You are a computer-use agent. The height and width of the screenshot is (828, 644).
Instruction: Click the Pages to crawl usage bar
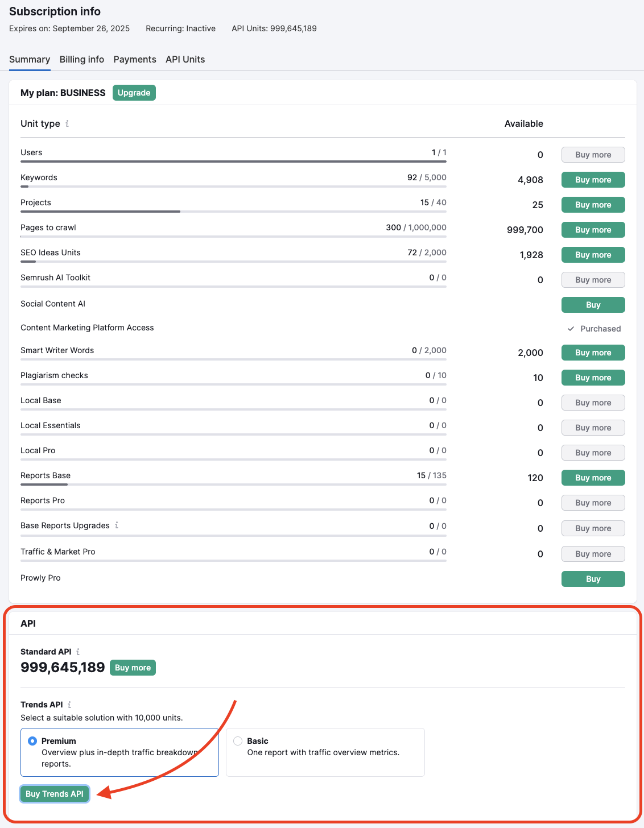[x=233, y=236]
